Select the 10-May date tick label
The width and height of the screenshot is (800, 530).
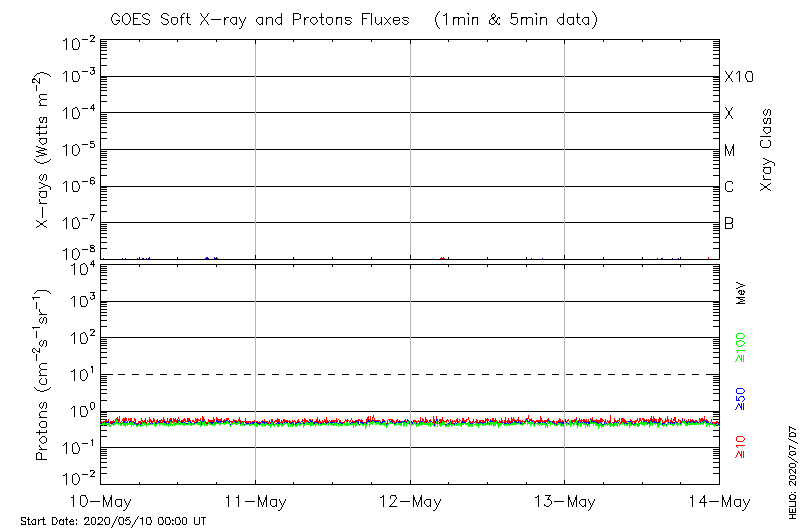pyautogui.click(x=100, y=501)
